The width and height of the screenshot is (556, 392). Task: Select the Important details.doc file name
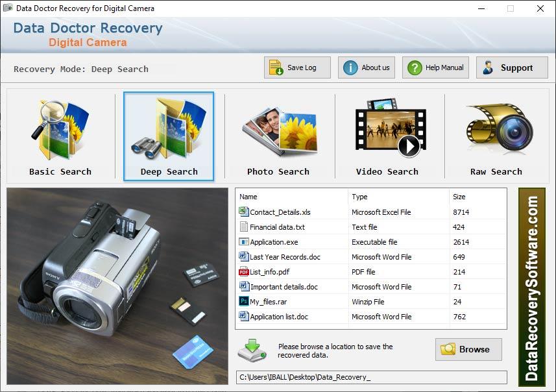[284, 287]
